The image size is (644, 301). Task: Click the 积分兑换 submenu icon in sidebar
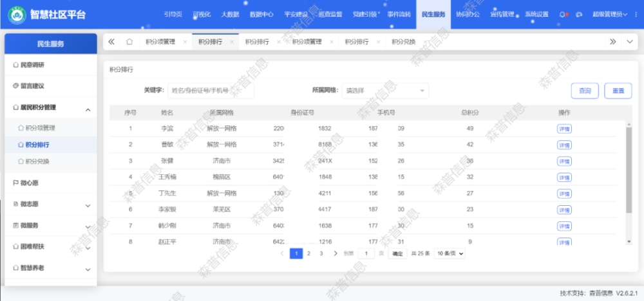click(21, 161)
